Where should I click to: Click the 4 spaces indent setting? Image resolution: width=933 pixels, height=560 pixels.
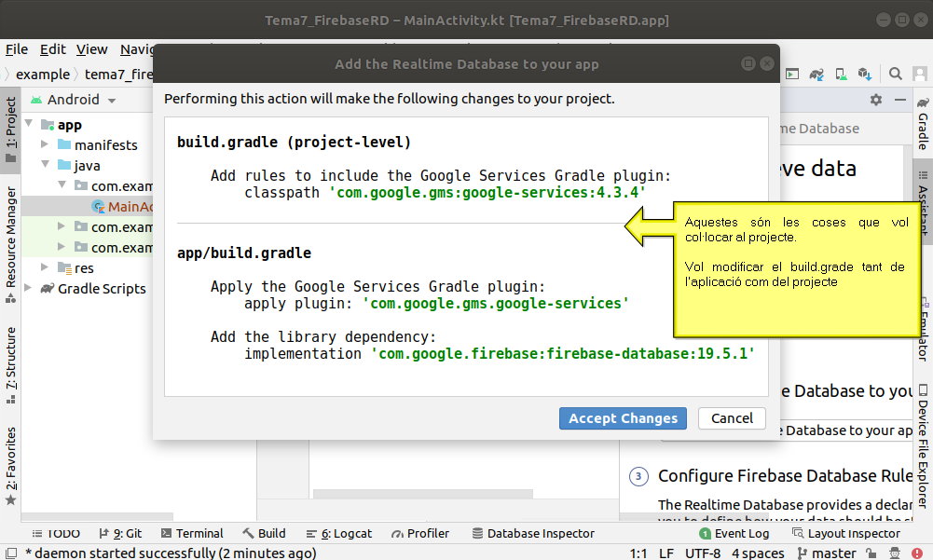click(758, 553)
